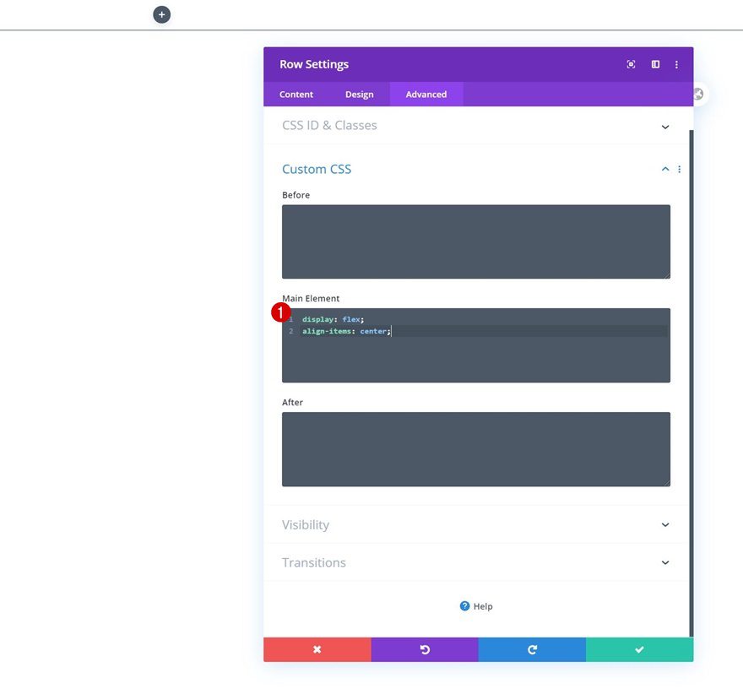Expand the Transitions section
Viewport: 743px width, 700px height.
tap(664, 562)
